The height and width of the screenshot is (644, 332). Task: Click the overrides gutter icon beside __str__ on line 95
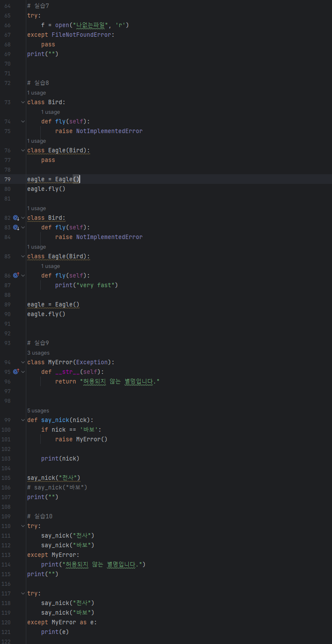pos(16,372)
